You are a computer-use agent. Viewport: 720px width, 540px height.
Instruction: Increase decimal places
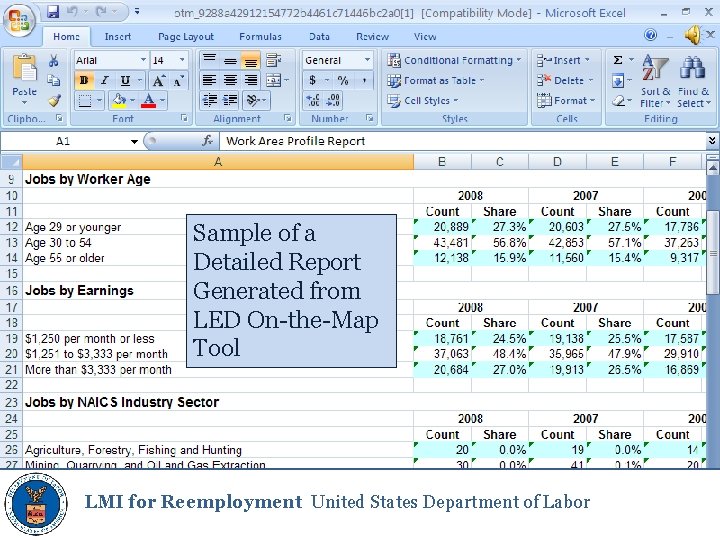point(313,100)
